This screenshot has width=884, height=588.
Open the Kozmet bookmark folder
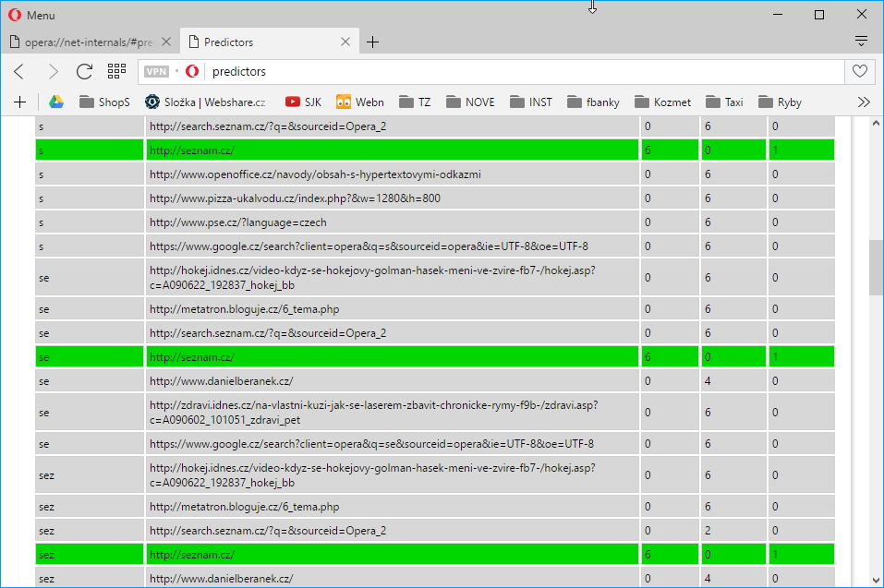[662, 102]
